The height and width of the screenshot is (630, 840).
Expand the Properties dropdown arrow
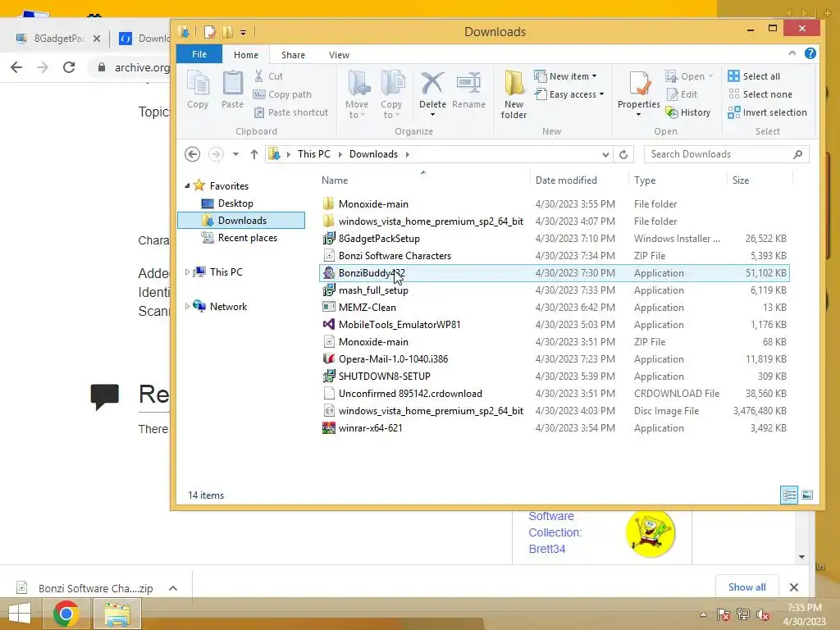pyautogui.click(x=638, y=114)
